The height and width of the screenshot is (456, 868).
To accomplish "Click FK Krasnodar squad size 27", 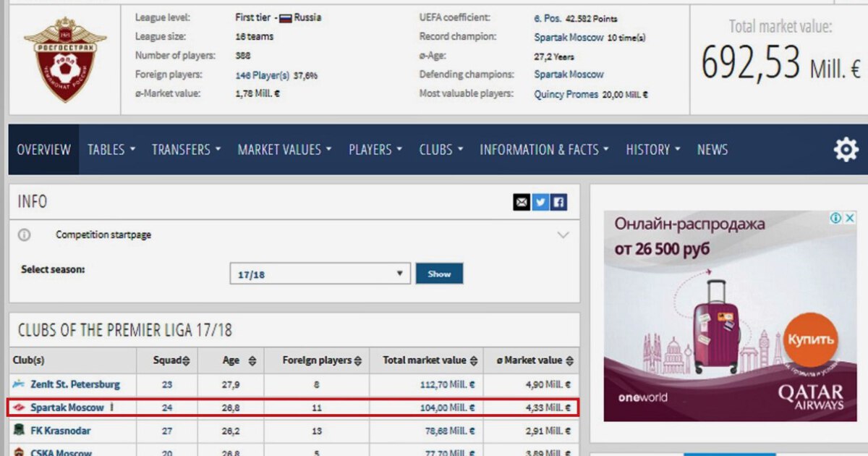I will pyautogui.click(x=167, y=431).
